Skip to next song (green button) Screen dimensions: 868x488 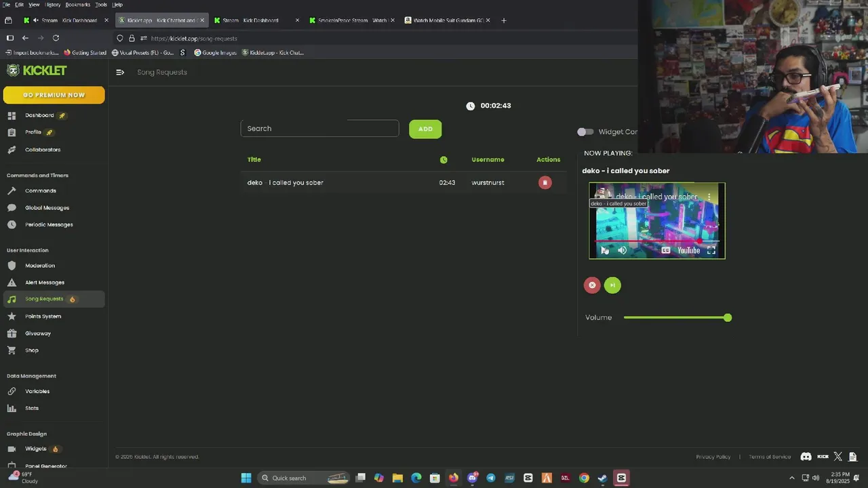coord(612,285)
